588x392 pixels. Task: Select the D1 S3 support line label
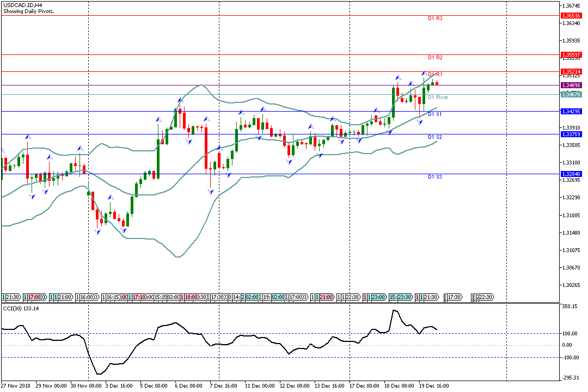[434, 177]
